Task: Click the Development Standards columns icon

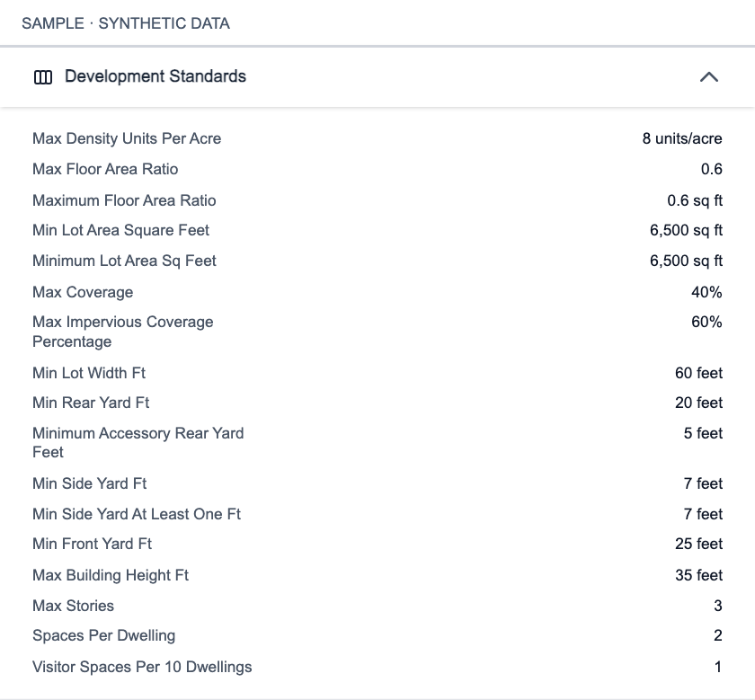Action: (x=43, y=77)
